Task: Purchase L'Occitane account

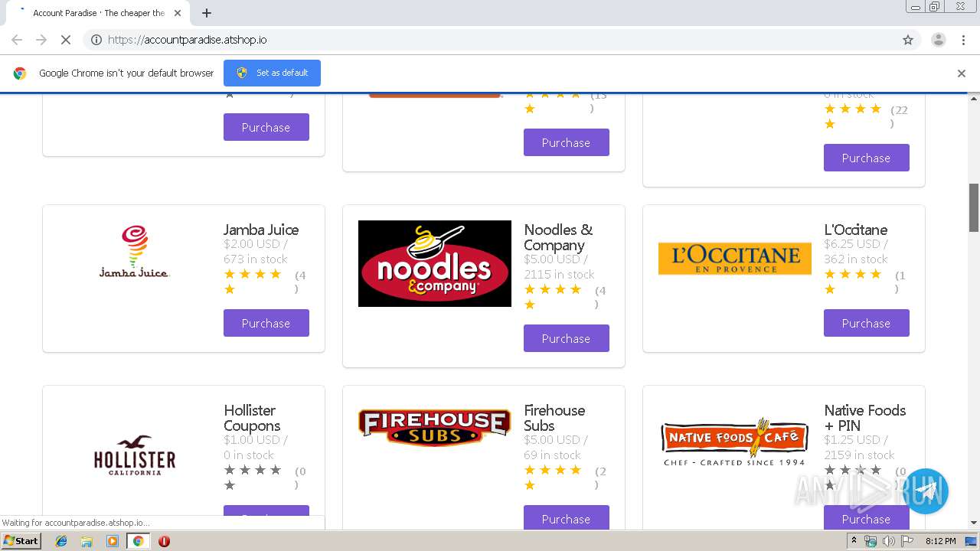Action: pos(867,323)
